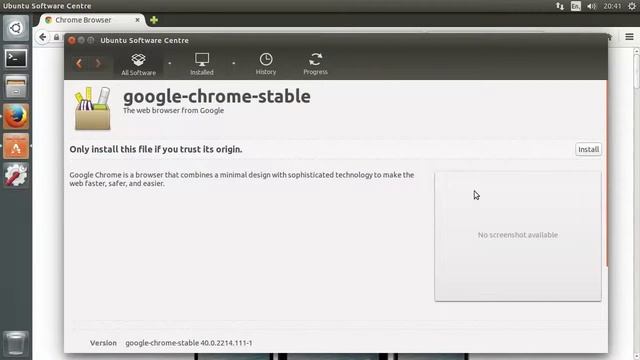Go back in Software Centre

(x=79, y=63)
